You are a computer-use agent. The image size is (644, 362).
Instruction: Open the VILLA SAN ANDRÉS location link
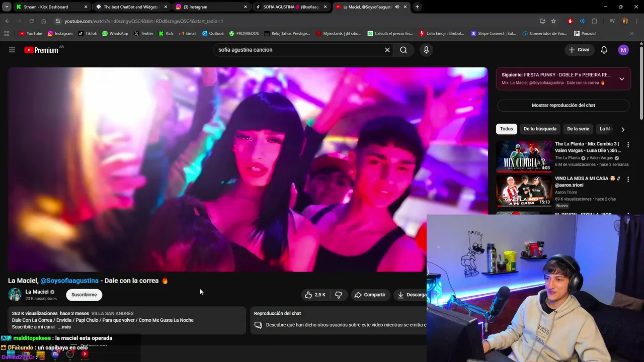pyautogui.click(x=112, y=313)
